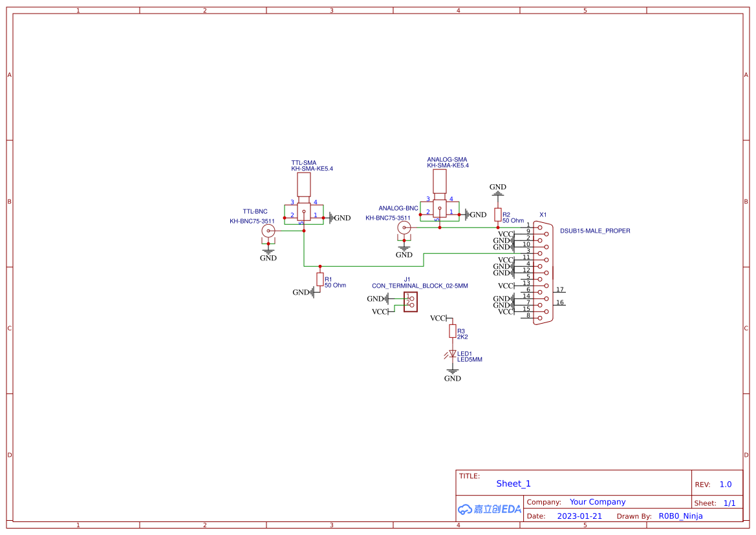Click pin 17 label on the DSUB15 connector
The height and width of the screenshot is (535, 756).
point(560,290)
